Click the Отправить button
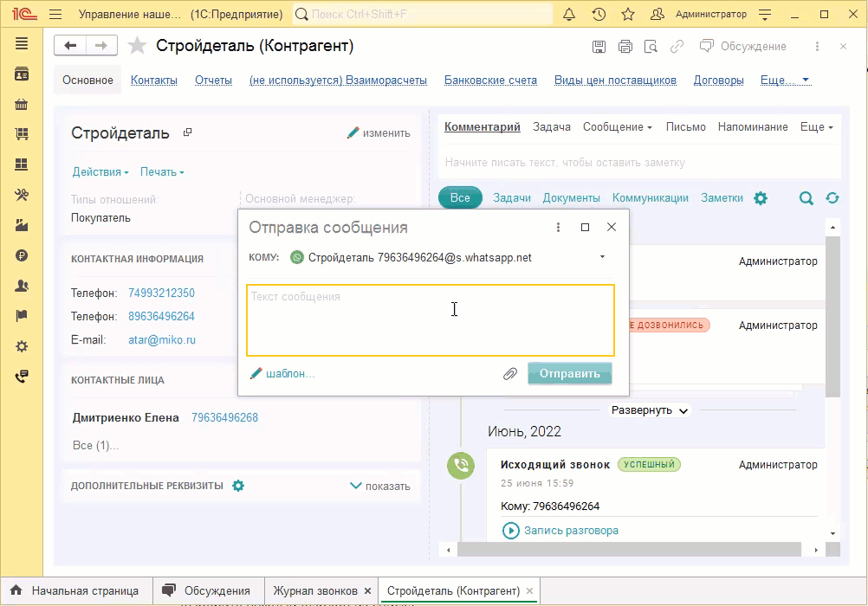Image resolution: width=868 pixels, height=606 pixels. tap(570, 372)
